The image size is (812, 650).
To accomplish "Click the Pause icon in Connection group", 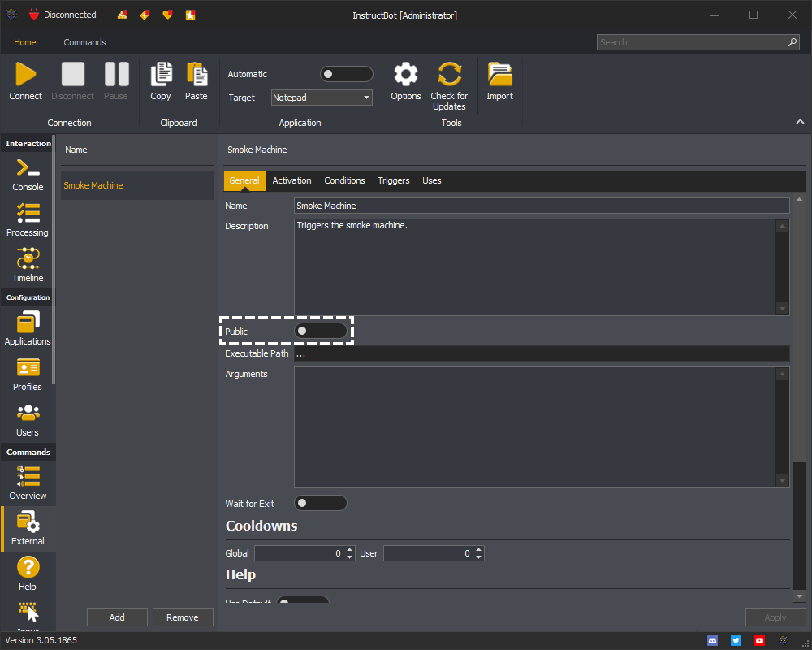I will click(116, 74).
